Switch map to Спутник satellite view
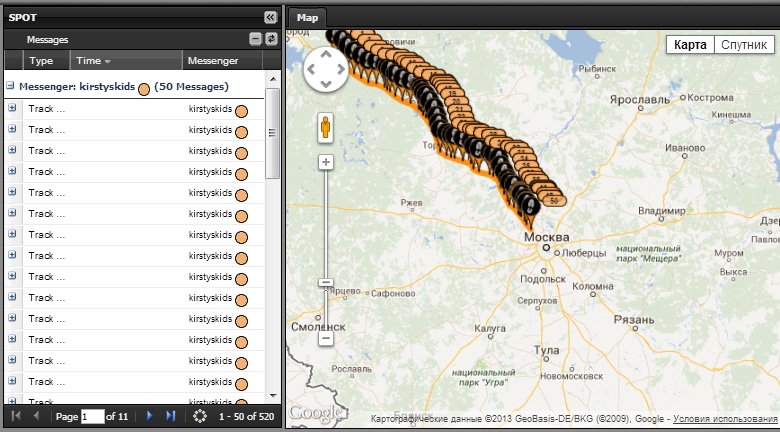 pos(743,45)
